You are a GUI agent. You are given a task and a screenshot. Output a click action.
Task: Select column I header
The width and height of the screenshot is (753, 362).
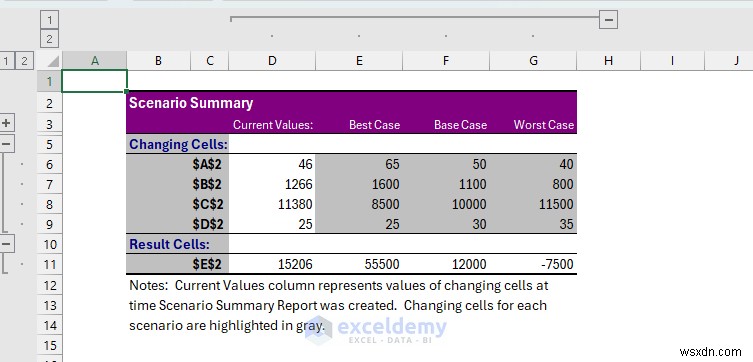pyautogui.click(x=672, y=61)
